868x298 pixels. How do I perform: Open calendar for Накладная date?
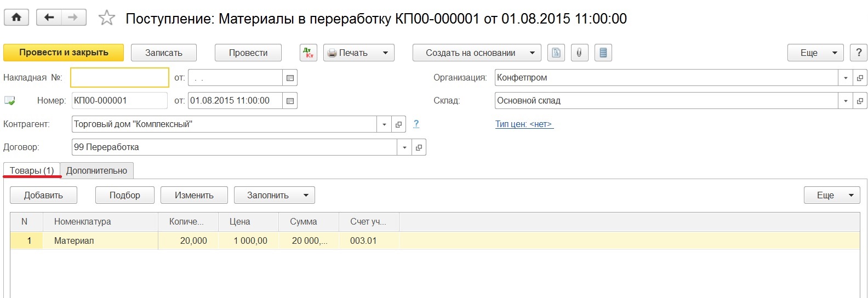290,78
